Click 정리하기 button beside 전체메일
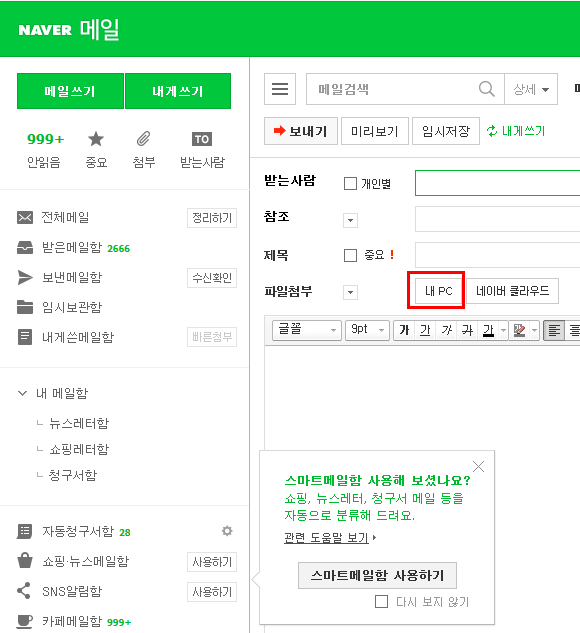 212,218
